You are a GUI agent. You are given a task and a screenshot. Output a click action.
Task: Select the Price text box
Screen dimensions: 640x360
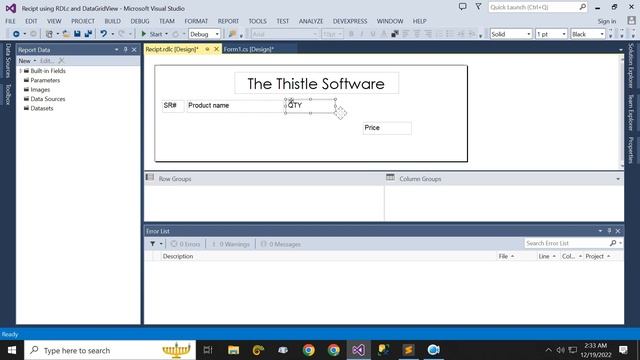[x=387, y=128]
